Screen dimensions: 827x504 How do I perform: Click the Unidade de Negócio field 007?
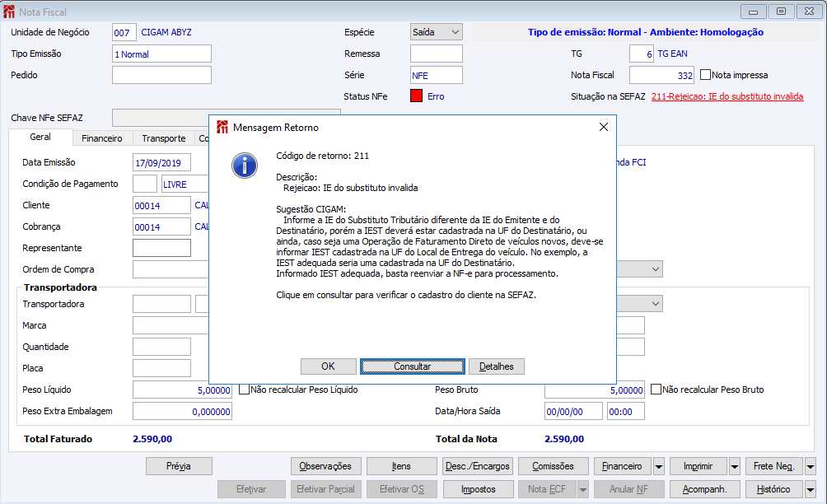click(x=124, y=33)
